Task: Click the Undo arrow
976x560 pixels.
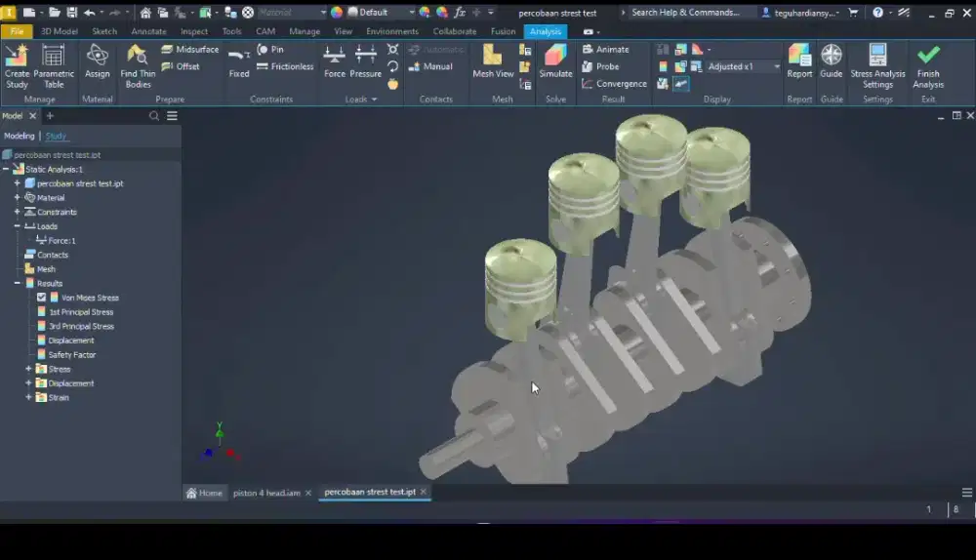Action: pos(90,13)
